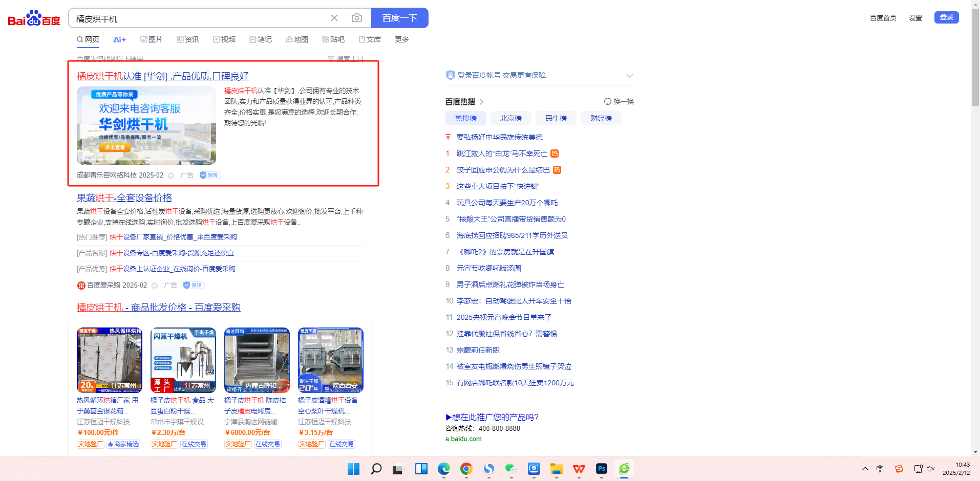This screenshot has width=980, height=481.
Task: Expand the 更多 search categories
Action: 401,40
